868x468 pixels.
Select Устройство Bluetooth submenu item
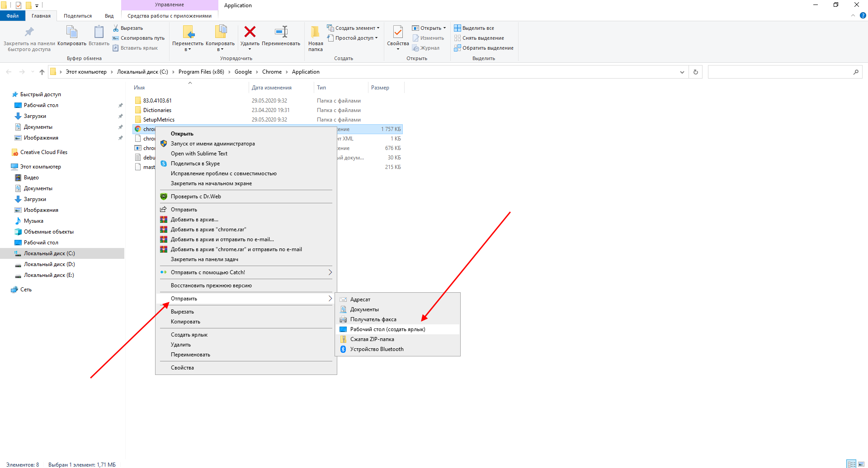397,349
